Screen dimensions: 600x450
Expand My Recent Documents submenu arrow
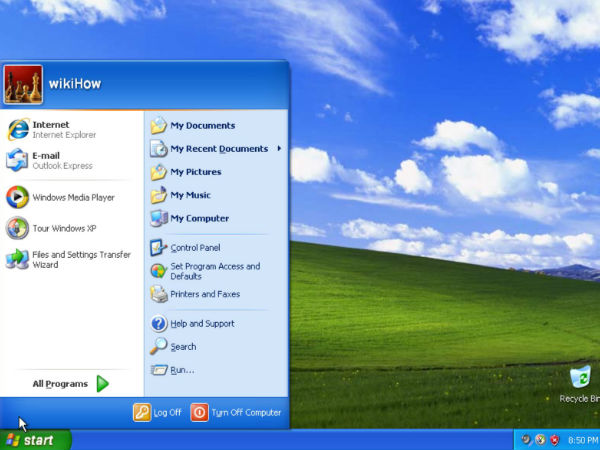279,148
